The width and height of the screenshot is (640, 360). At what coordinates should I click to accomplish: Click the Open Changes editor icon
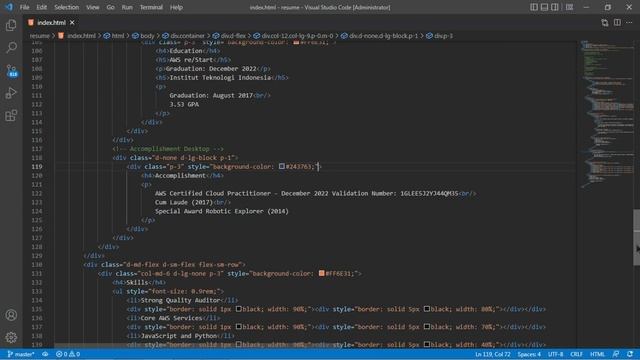point(604,23)
